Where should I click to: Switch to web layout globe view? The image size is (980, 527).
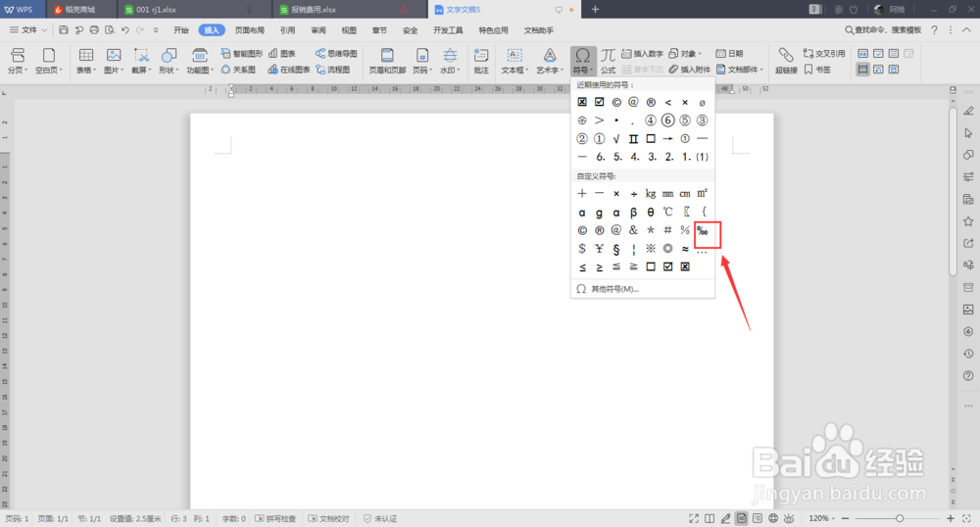pos(773,518)
